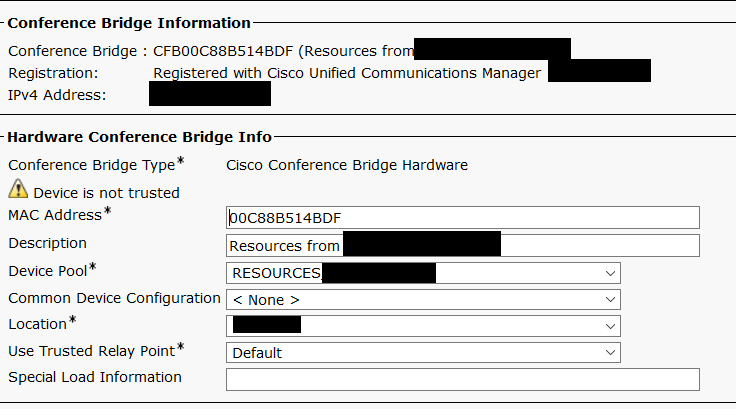Open the Location dropdown list
This screenshot has width=736, height=409.
[424, 326]
